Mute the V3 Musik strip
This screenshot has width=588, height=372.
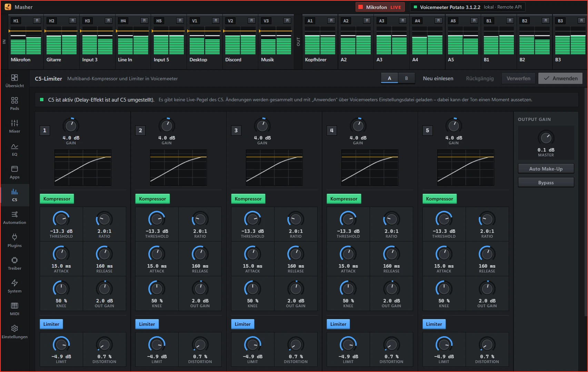click(287, 21)
